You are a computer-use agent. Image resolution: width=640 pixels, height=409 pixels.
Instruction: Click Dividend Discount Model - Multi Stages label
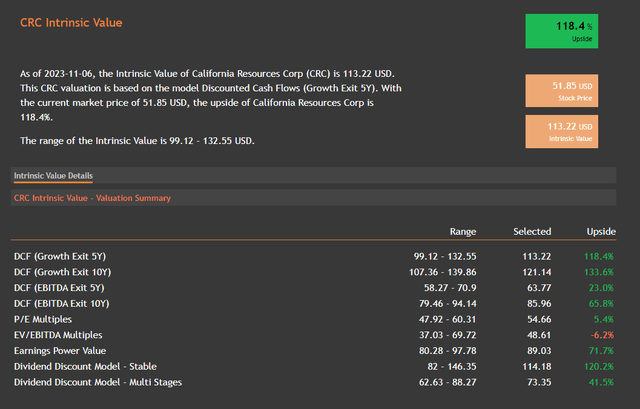pyautogui.click(x=98, y=382)
